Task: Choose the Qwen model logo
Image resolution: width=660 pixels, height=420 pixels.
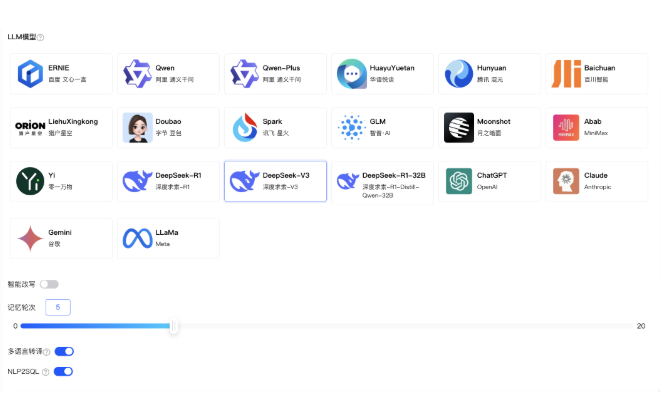Action: (137, 73)
